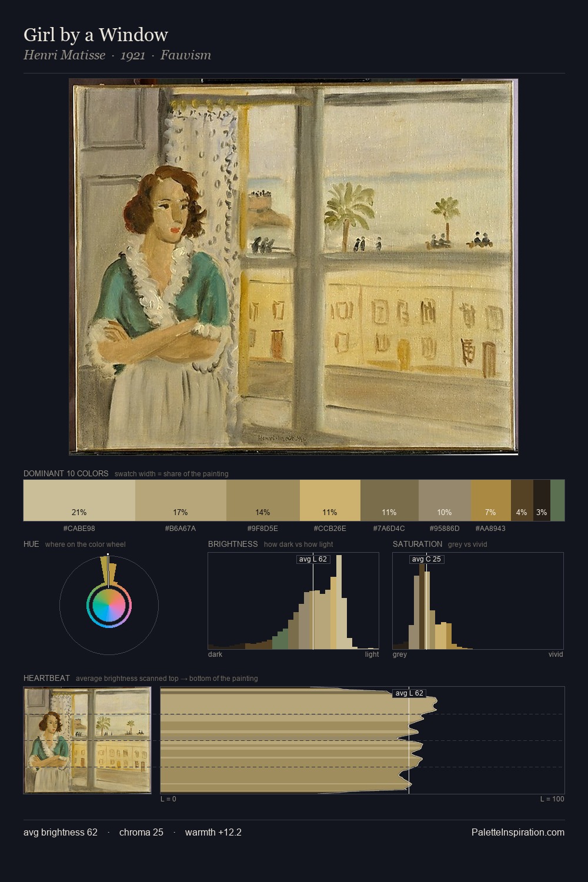
Task: Click the 'HEARTBEAT' section heading
Action: pyautogui.click(x=46, y=678)
